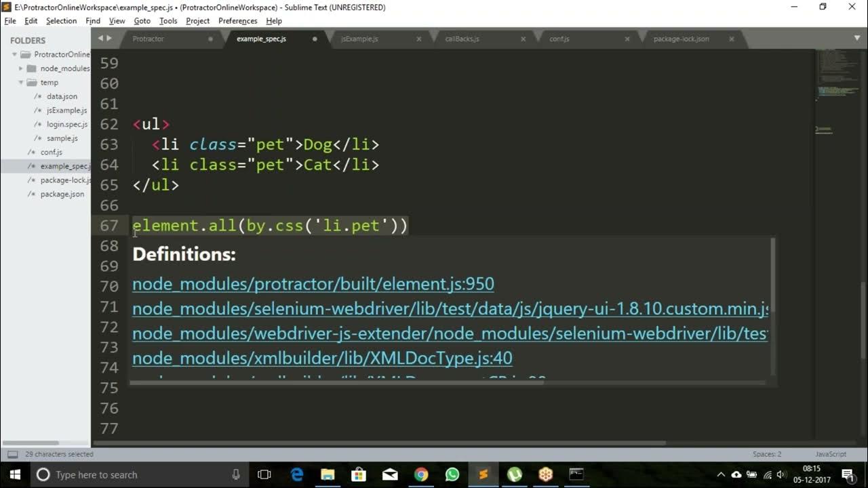The image size is (868, 488).
Task: Open Mail app from taskbar
Action: pos(390,474)
